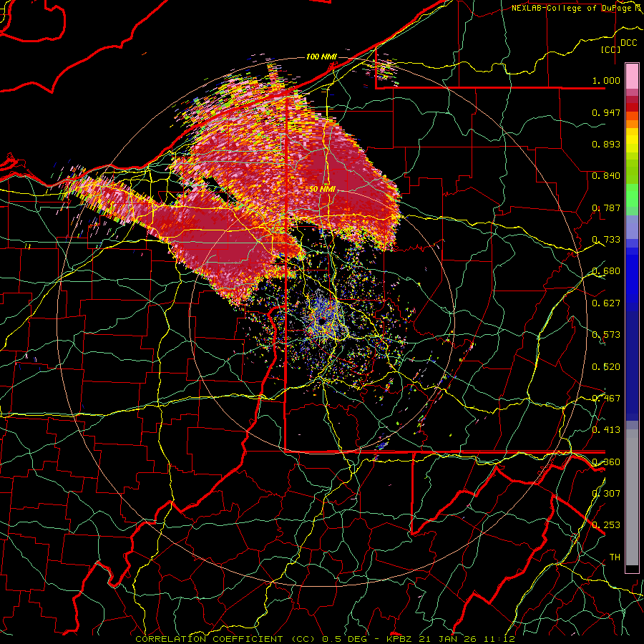Screen dimensions: 644x644
Task: Select the 0.947 scale value
Action: pyautogui.click(x=606, y=112)
